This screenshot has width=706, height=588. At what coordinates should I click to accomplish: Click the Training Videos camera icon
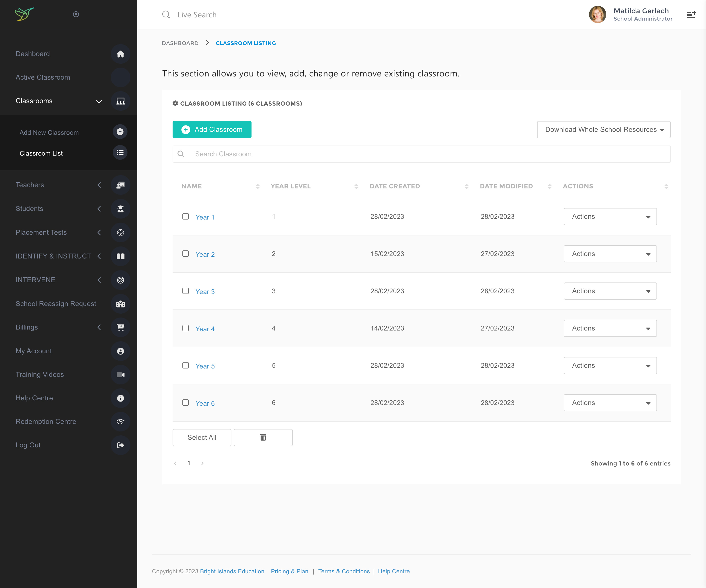(120, 375)
